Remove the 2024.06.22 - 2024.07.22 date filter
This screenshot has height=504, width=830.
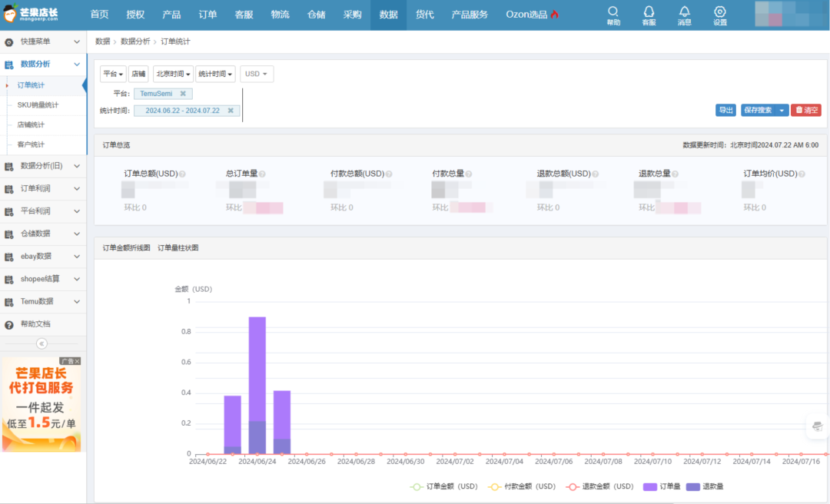(231, 111)
